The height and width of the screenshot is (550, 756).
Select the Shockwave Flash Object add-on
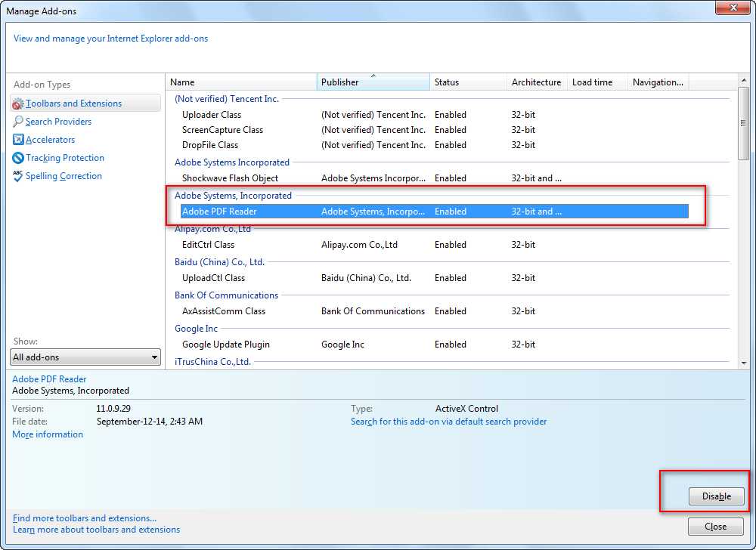click(x=435, y=178)
